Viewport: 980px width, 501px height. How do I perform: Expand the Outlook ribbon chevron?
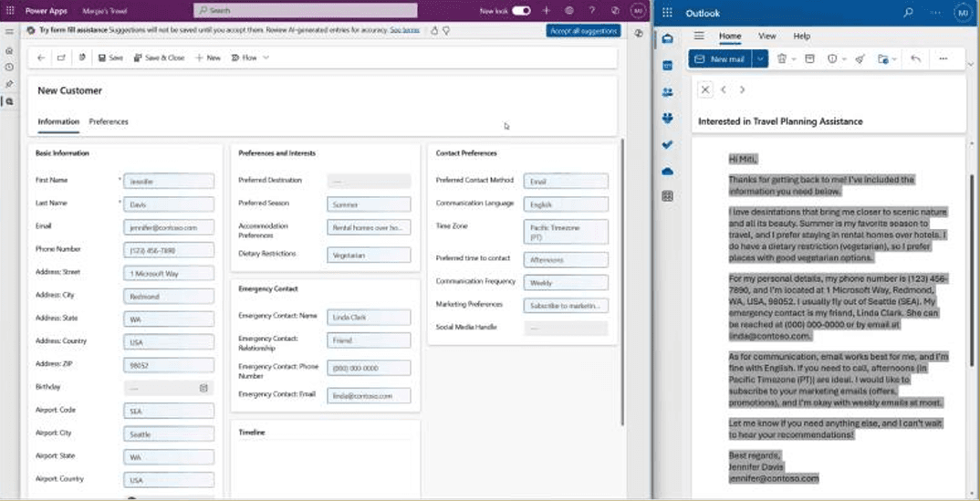coord(970,64)
